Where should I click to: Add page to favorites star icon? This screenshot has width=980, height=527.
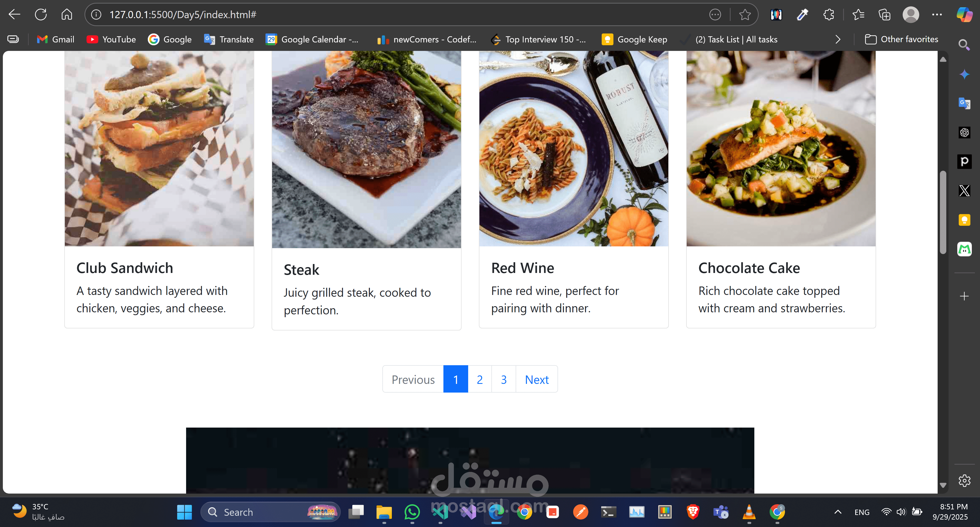[745, 15]
